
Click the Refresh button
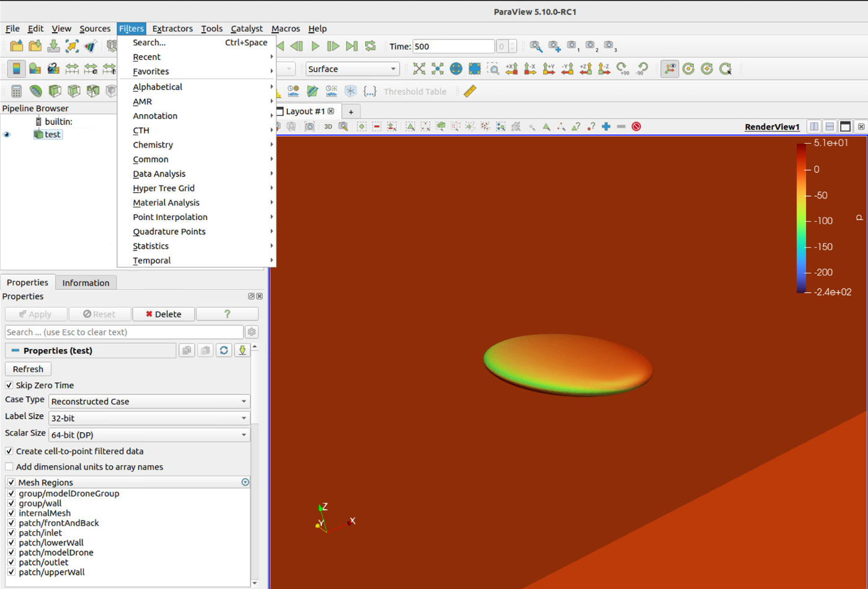(28, 369)
